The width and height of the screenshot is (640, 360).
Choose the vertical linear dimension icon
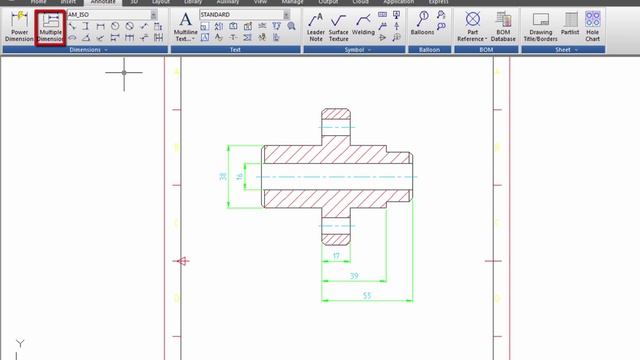(86, 27)
